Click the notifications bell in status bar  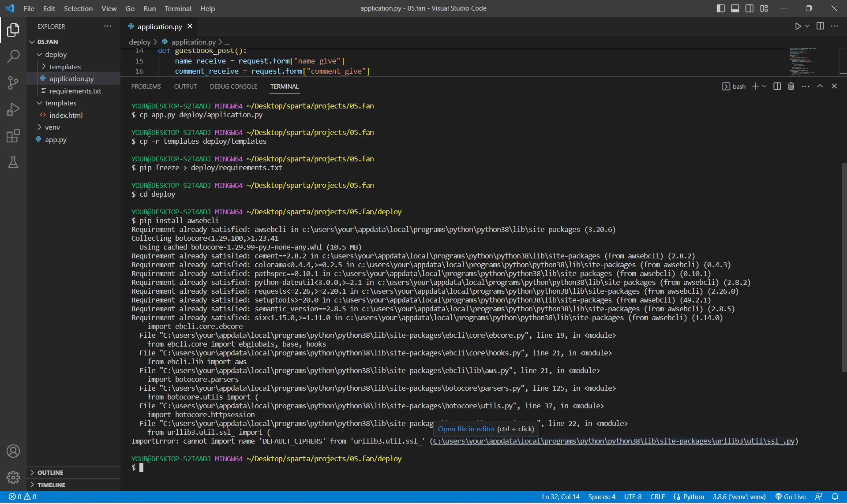point(835,497)
